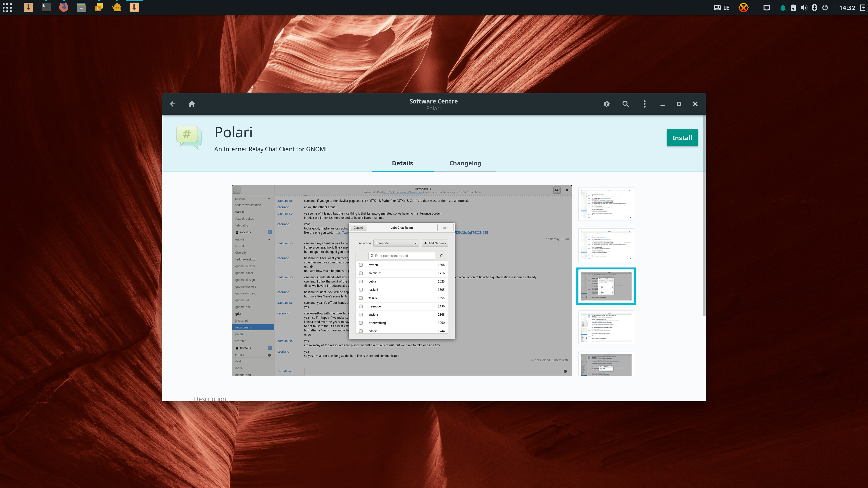
Task: Select the fifth partially visible thumbnail
Action: tap(606, 364)
